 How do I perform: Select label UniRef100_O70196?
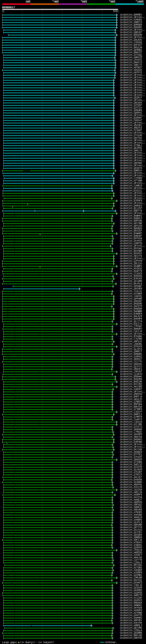coord(131,135)
